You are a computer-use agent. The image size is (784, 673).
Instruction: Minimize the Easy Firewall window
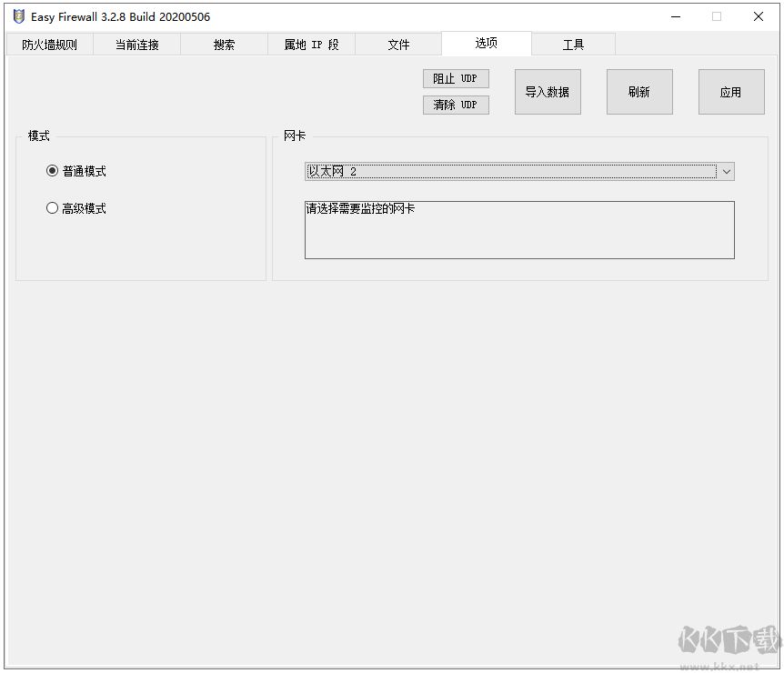(x=674, y=16)
